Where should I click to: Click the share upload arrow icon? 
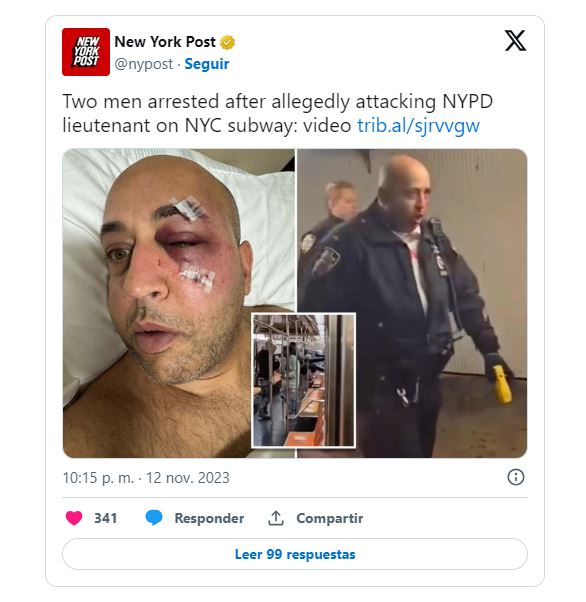click(x=275, y=518)
